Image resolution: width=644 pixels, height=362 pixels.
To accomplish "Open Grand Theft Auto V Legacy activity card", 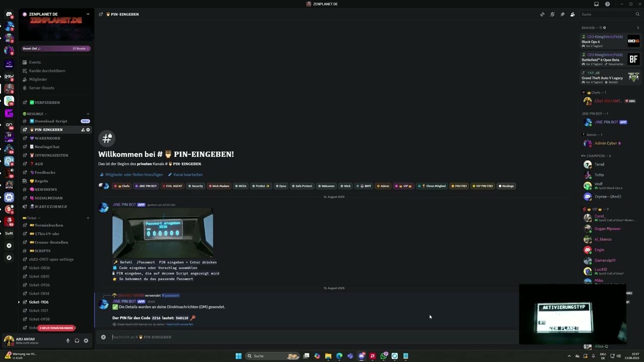I will coord(611,77).
